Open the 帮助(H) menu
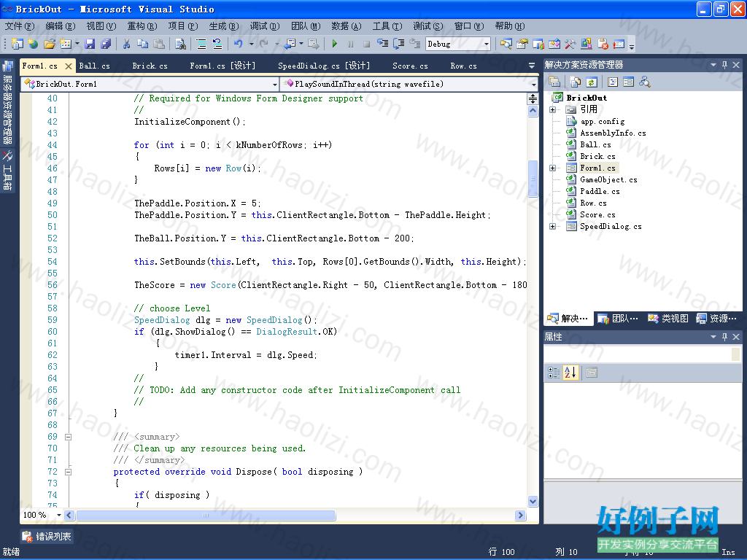747x560 pixels. 510,26
